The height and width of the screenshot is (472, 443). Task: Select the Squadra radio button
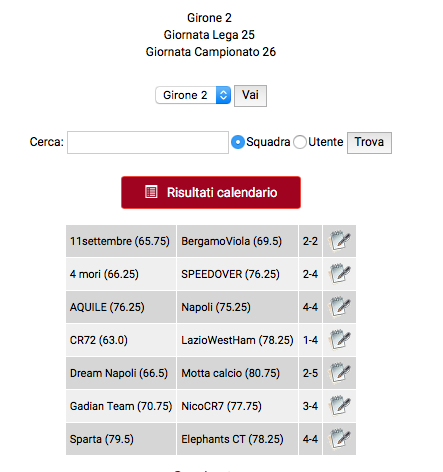pyautogui.click(x=238, y=142)
